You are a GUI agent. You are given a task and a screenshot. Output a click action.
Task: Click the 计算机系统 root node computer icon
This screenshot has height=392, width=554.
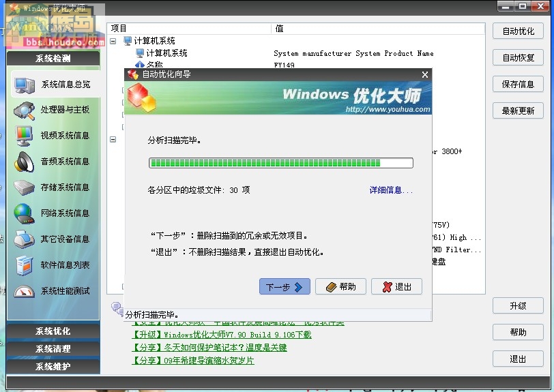tap(127, 41)
